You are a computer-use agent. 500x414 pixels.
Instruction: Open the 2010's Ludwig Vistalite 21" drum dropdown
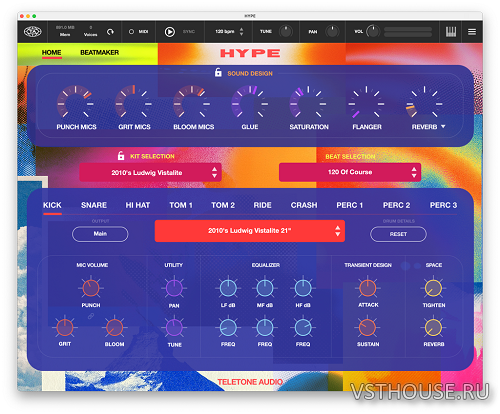coord(250,231)
